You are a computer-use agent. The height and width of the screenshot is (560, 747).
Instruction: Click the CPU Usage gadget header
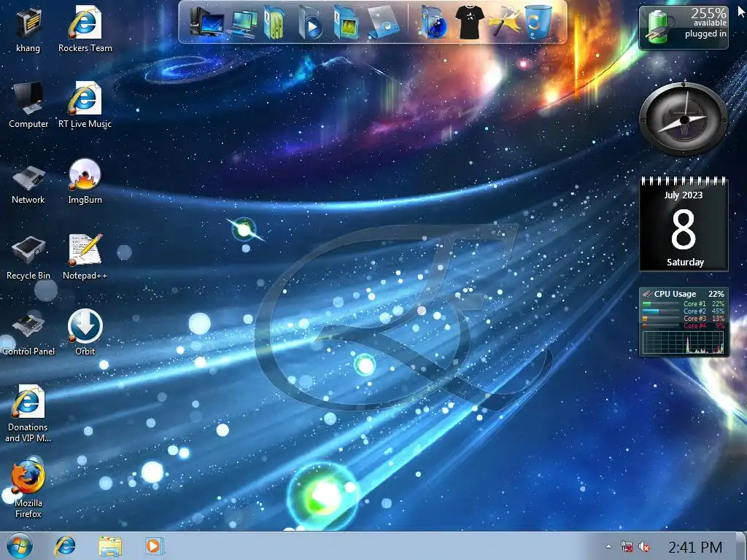pyautogui.click(x=684, y=294)
